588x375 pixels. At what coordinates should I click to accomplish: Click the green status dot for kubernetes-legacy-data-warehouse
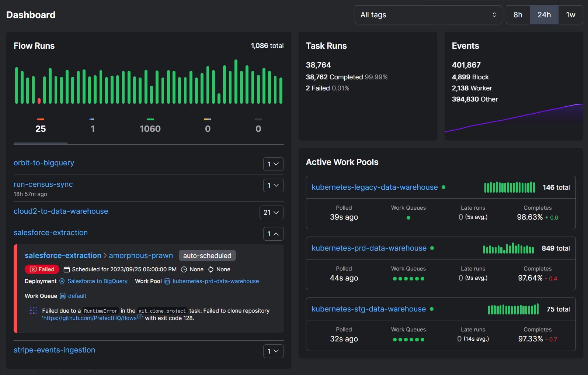coord(443,187)
